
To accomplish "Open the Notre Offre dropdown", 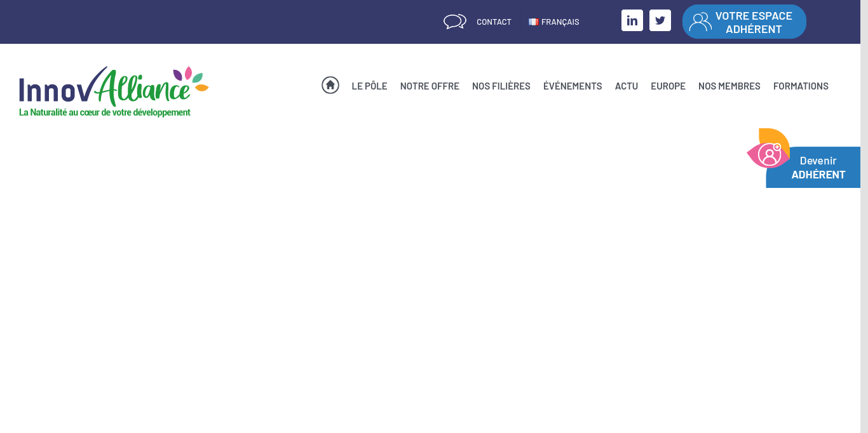I will [x=430, y=86].
